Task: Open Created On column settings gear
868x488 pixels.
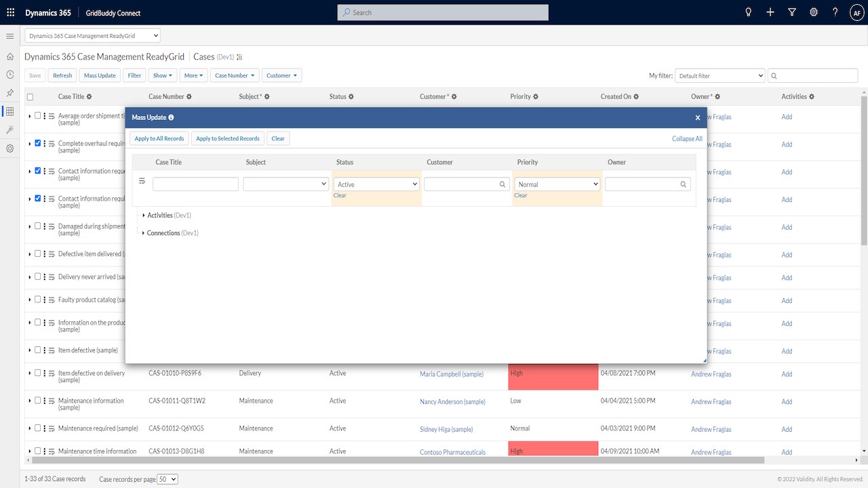Action: [x=637, y=97]
